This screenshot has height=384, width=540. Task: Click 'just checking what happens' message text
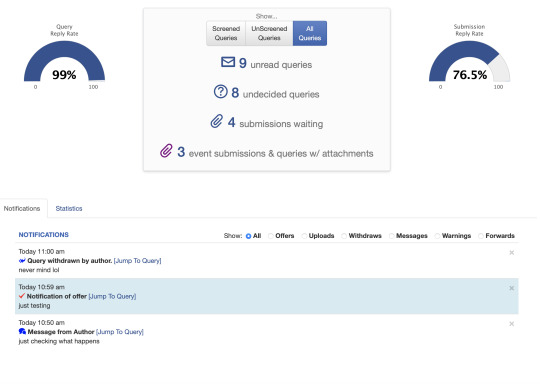59,341
